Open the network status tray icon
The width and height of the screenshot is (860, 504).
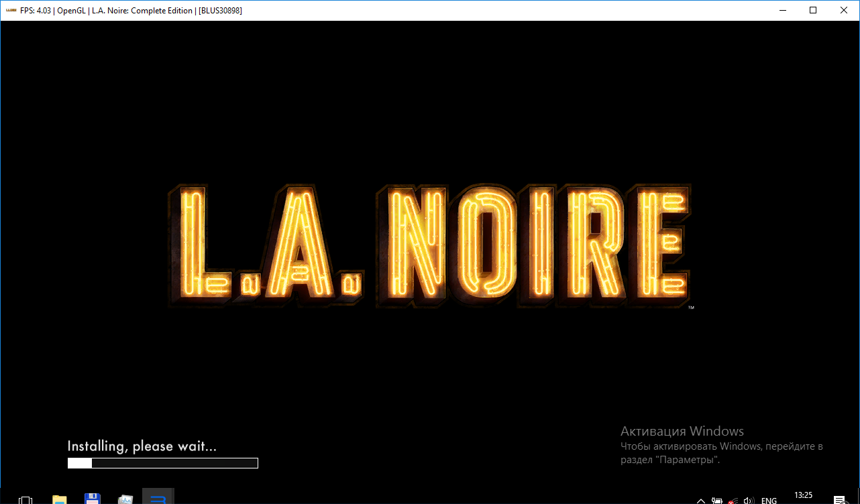pyautogui.click(x=733, y=500)
